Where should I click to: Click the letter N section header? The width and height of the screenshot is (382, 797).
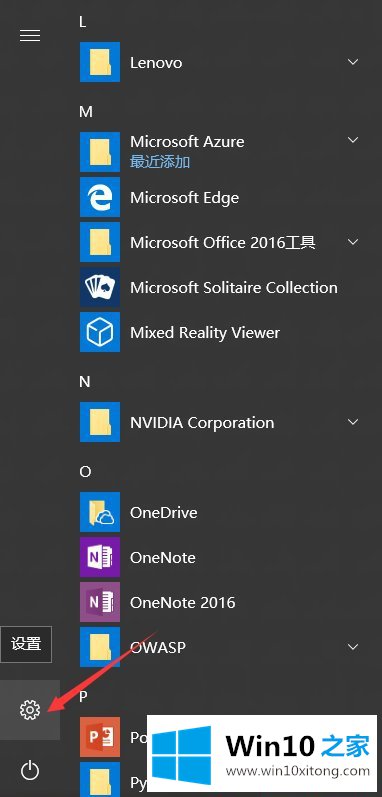(x=85, y=382)
